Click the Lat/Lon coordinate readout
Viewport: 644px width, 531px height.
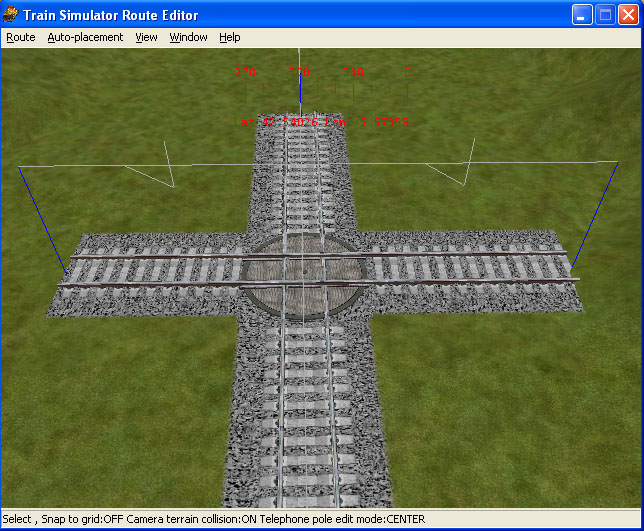coord(325,122)
